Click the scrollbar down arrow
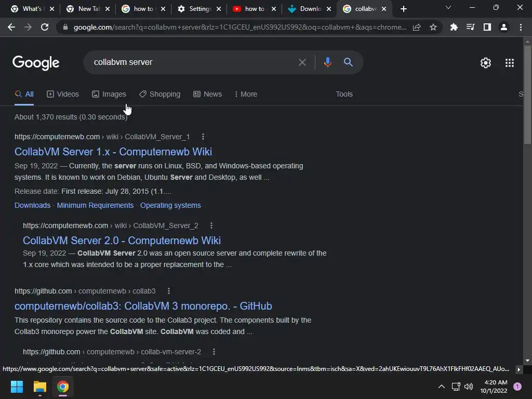The image size is (532, 399). [x=527, y=361]
